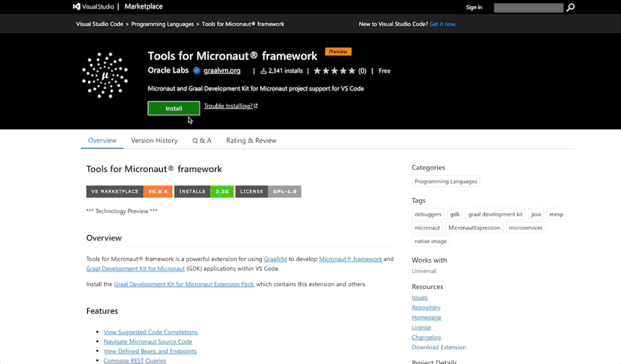Viewport: 621px width, 364px height.
Task: Go to the Rating & Review tab
Action: (251, 140)
